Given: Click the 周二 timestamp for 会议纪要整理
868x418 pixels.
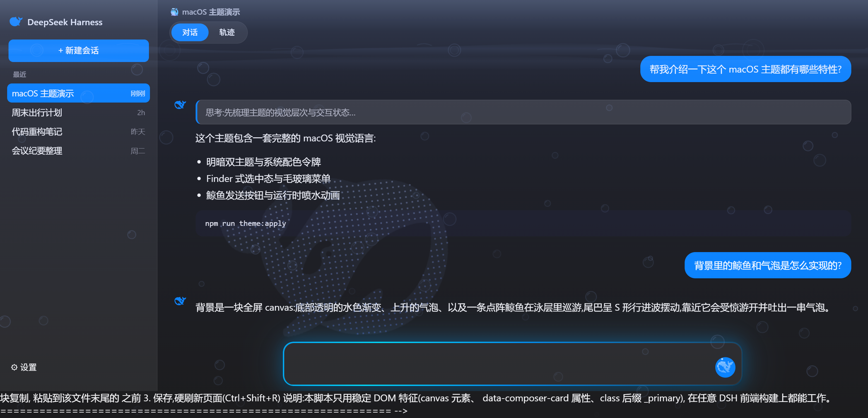Looking at the screenshot, I should pos(138,151).
